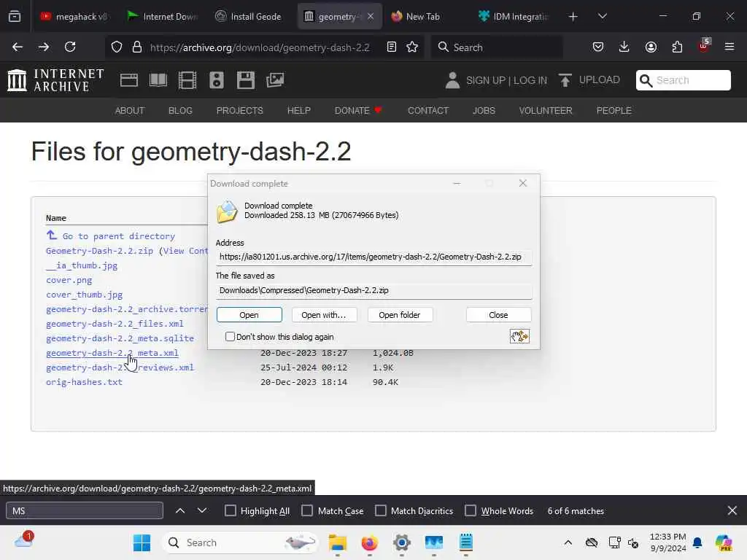747x560 pixels.
Task: Bookmark this page with the star icon
Action: point(412,47)
